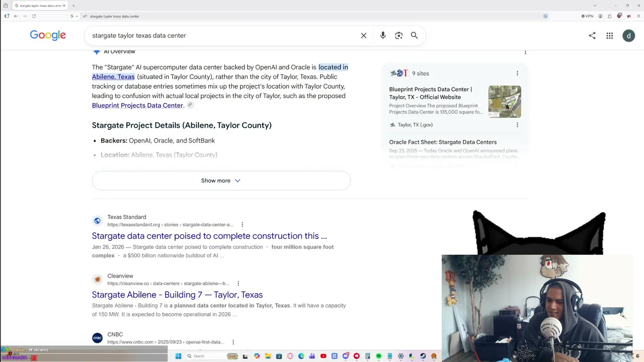The height and width of the screenshot is (362, 644).
Task: Close the stargate taylor texas tab
Action: coord(64,6)
